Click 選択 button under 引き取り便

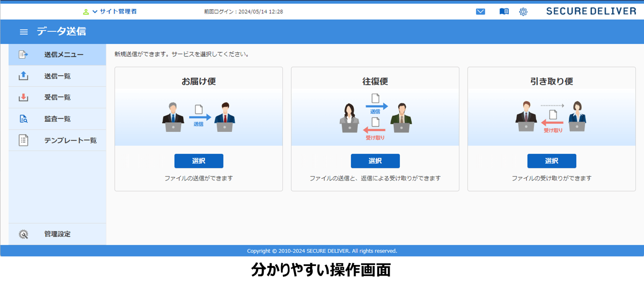click(552, 161)
